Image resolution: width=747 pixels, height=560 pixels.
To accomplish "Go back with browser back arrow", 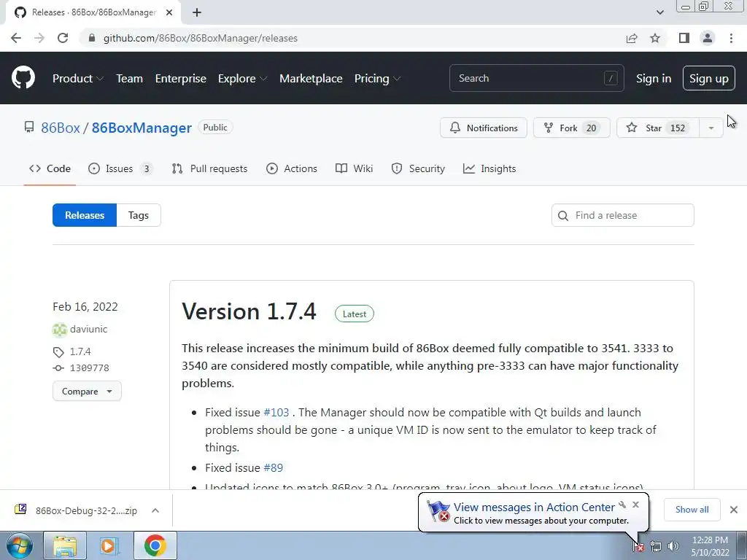I will 16,38.
